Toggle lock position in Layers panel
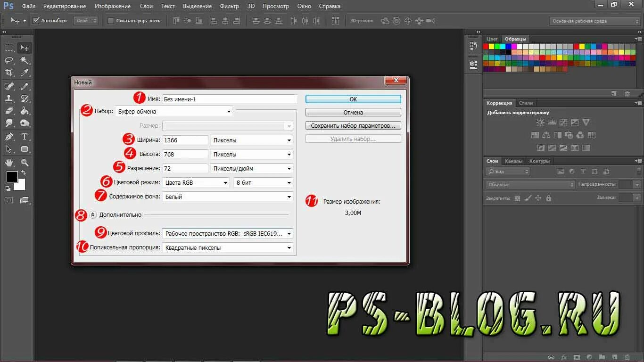 click(538, 198)
